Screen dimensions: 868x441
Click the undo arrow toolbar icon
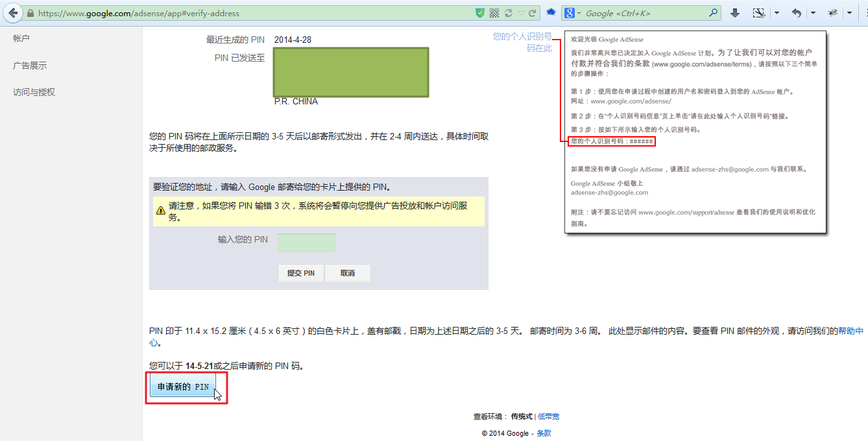(x=797, y=13)
